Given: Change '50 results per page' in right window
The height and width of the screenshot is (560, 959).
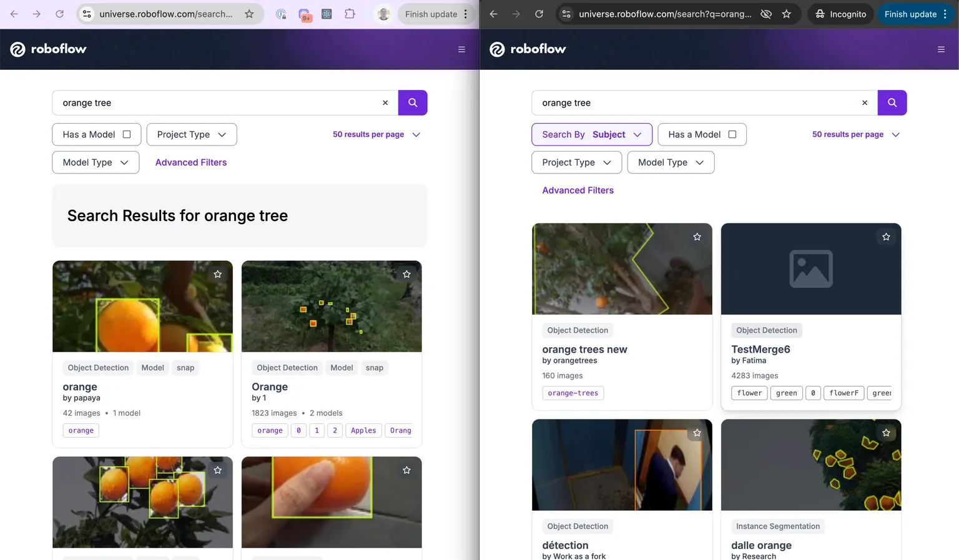Looking at the screenshot, I should pos(856,134).
